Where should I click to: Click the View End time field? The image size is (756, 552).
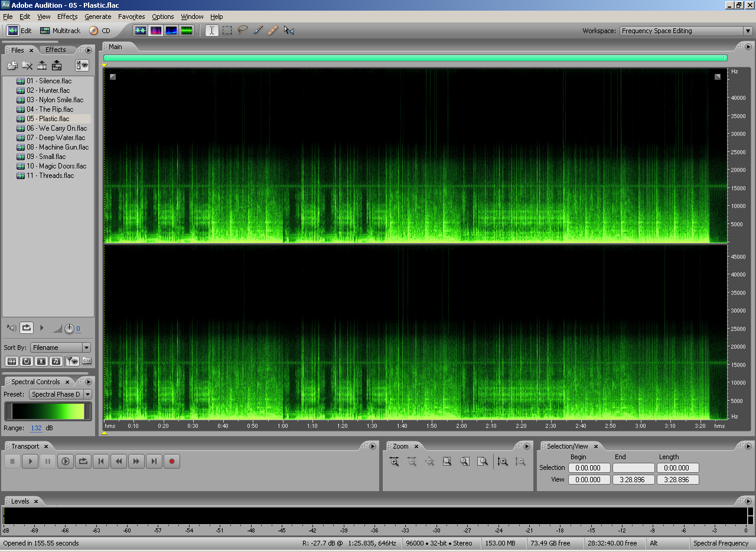(x=633, y=480)
